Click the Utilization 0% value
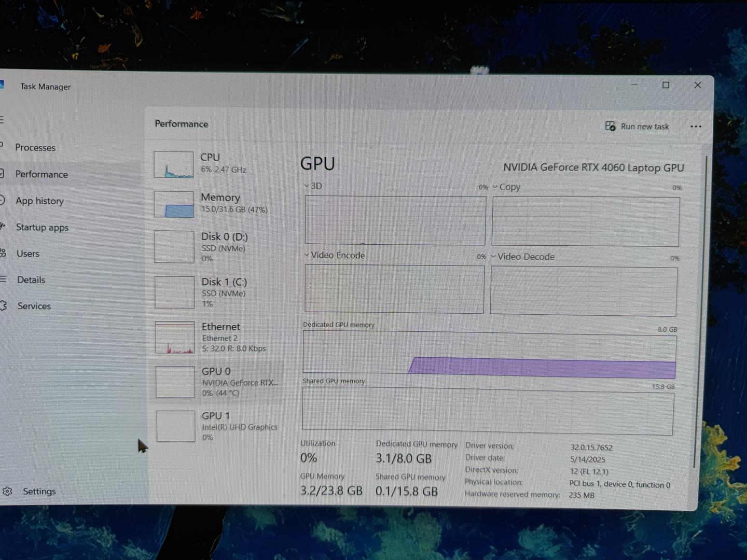 click(309, 458)
